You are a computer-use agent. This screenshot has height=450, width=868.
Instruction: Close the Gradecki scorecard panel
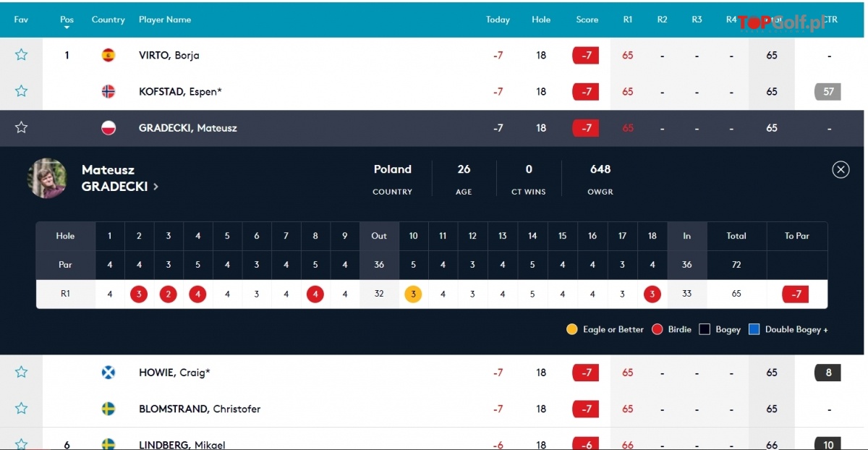point(841,169)
